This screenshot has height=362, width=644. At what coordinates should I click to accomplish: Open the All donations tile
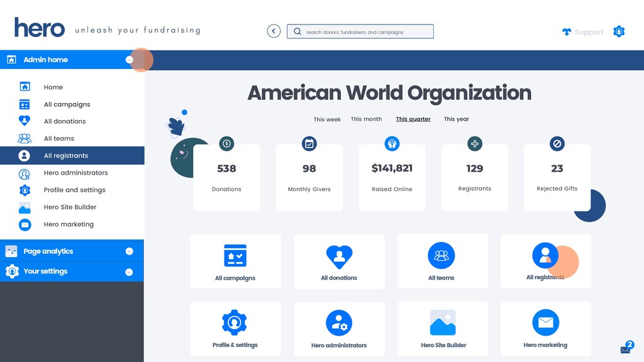pyautogui.click(x=339, y=261)
